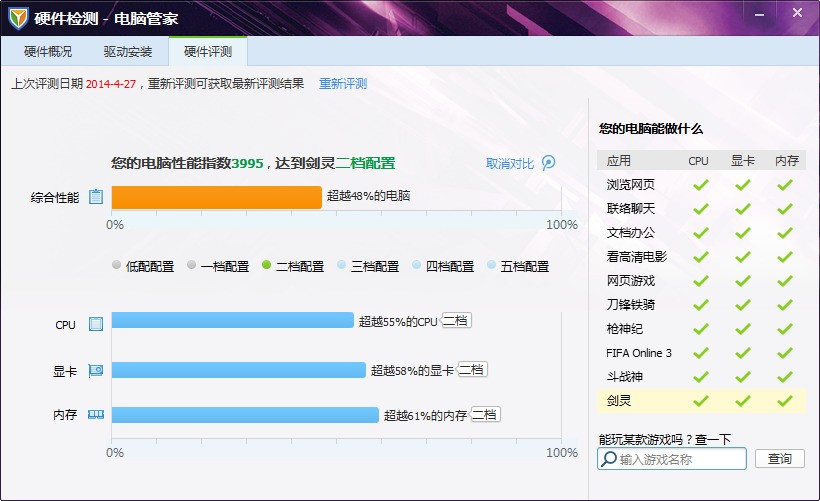Minimize the hardware detection window
The image size is (820, 501).
[x=759, y=14]
